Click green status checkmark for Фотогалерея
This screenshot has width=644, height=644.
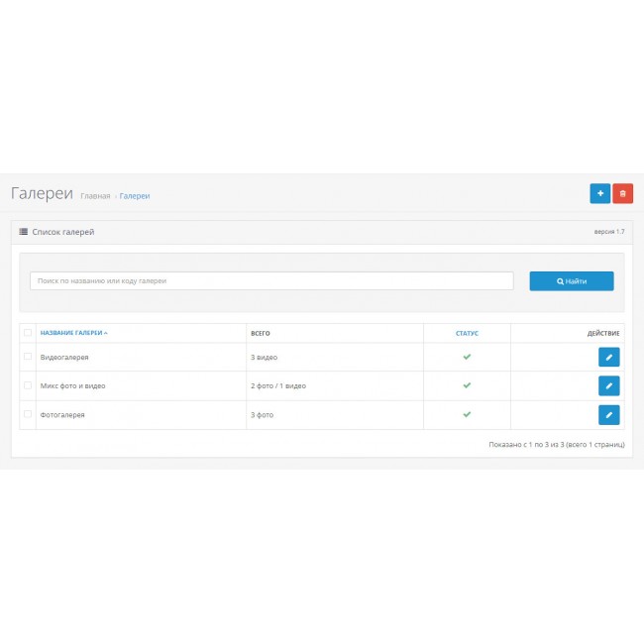tap(467, 414)
